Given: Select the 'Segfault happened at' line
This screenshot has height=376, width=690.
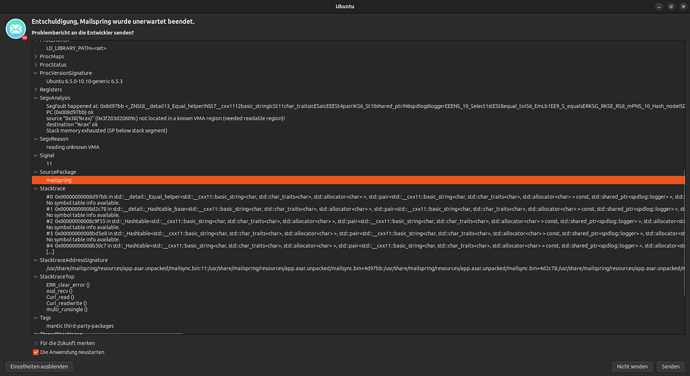Looking at the screenshot, I should click(x=365, y=106).
